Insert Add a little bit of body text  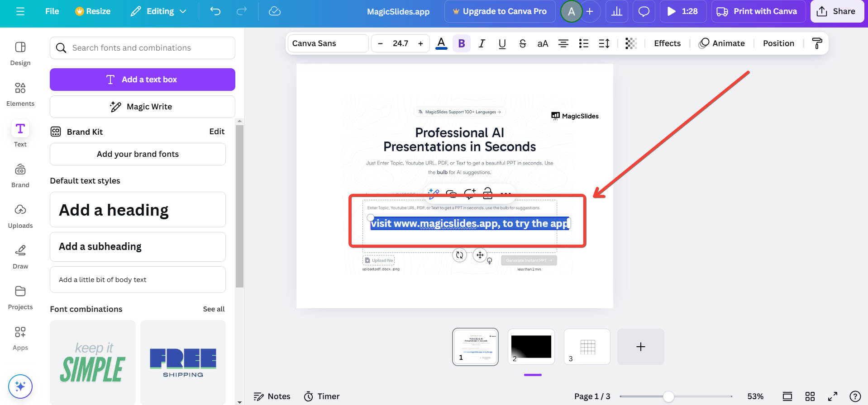(138, 280)
